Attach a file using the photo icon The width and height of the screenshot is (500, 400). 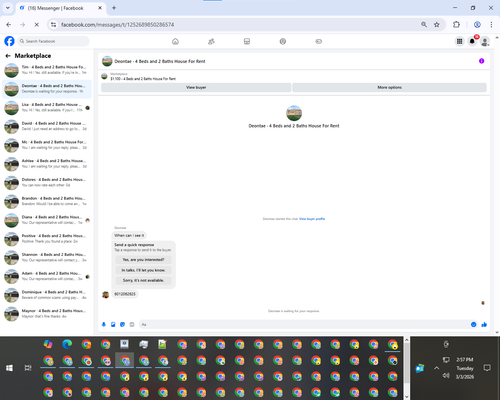113,324
